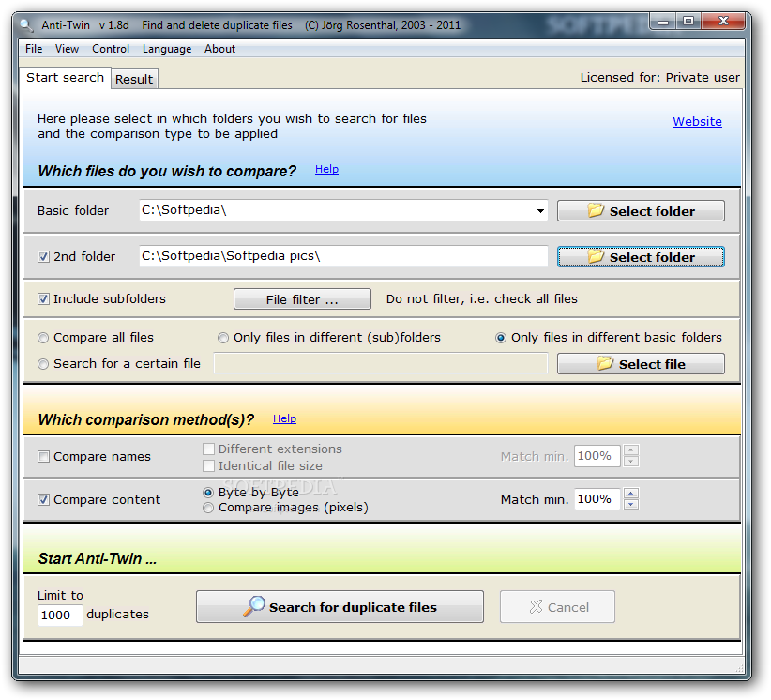Screen dimensions: 771x700
Task: Open the File filter dialog
Action: 302,299
